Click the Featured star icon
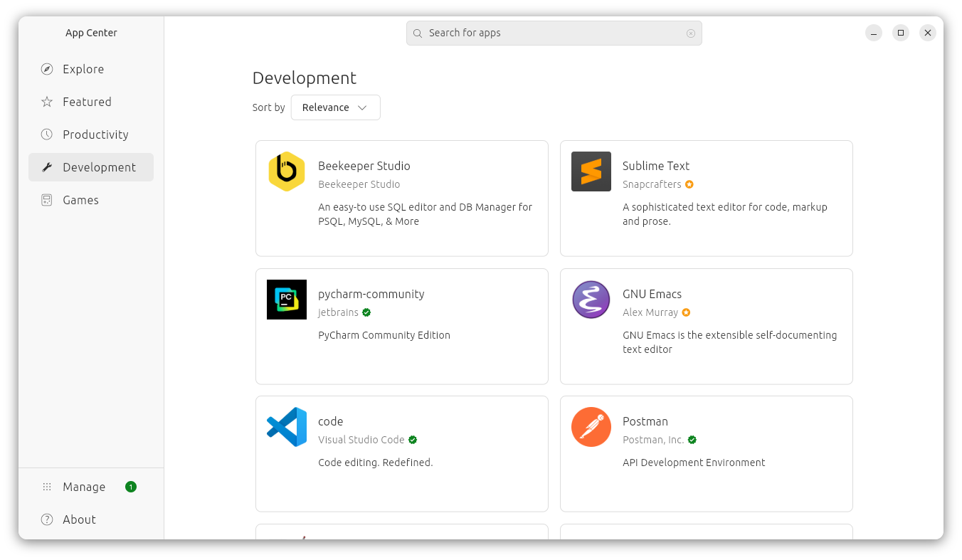Screen dimensions: 962x560 click(x=47, y=102)
